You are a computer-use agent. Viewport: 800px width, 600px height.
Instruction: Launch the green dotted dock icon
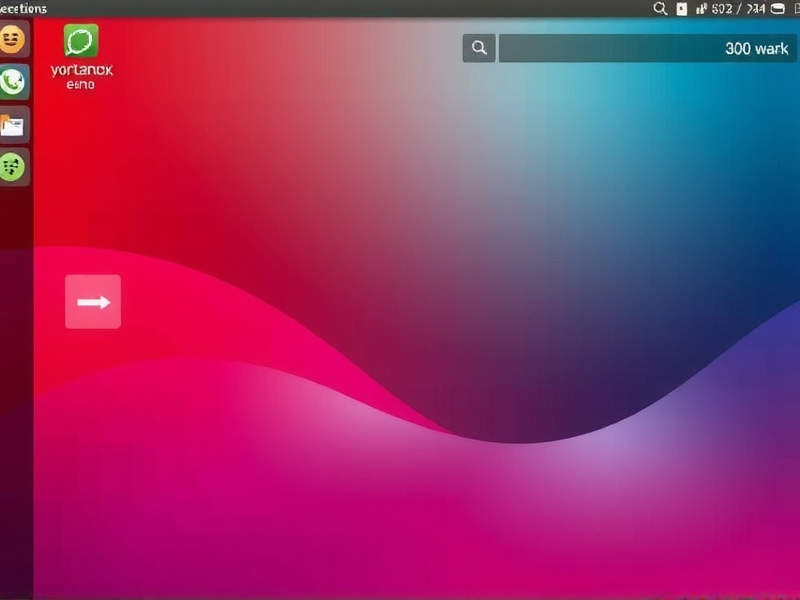(13, 167)
